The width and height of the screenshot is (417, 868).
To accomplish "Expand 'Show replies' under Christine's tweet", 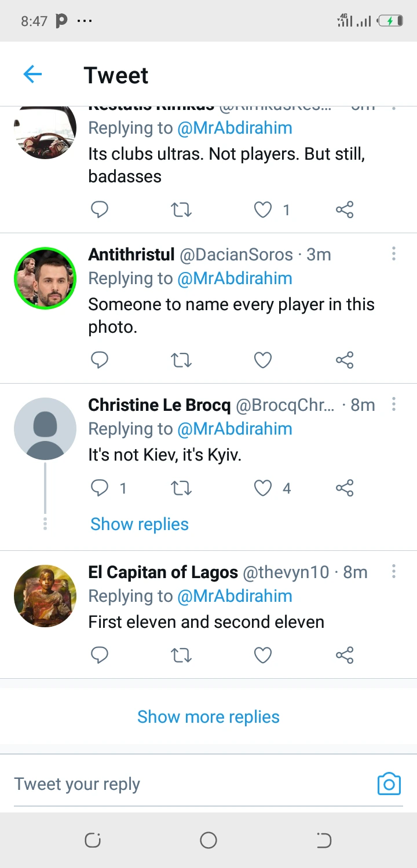I will pos(140,524).
